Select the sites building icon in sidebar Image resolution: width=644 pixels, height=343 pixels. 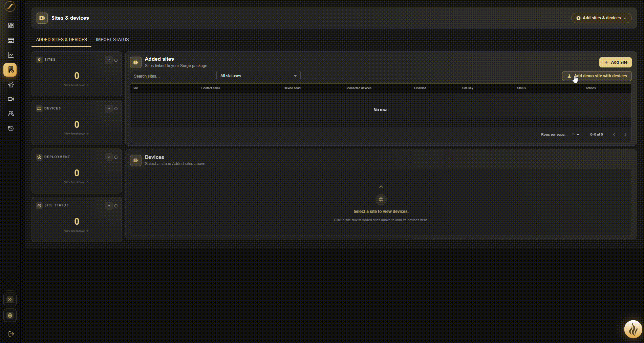pos(10,70)
